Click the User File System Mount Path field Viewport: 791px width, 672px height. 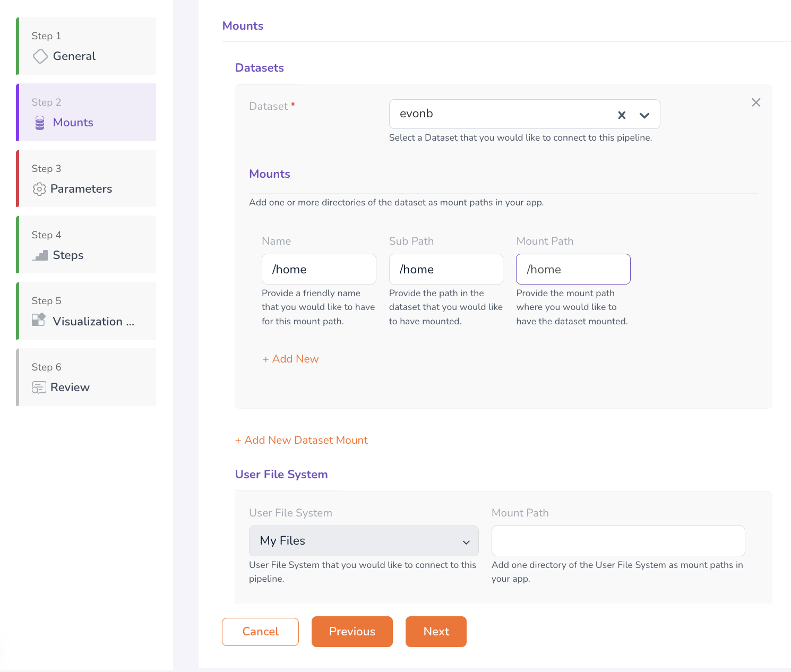(618, 541)
